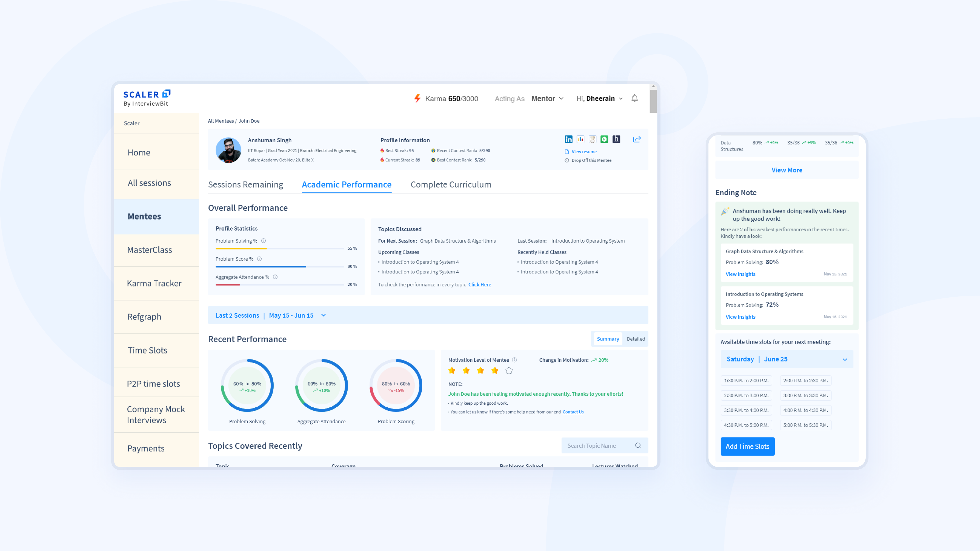Open Company Mock Interviews in the sidebar

pos(156,415)
